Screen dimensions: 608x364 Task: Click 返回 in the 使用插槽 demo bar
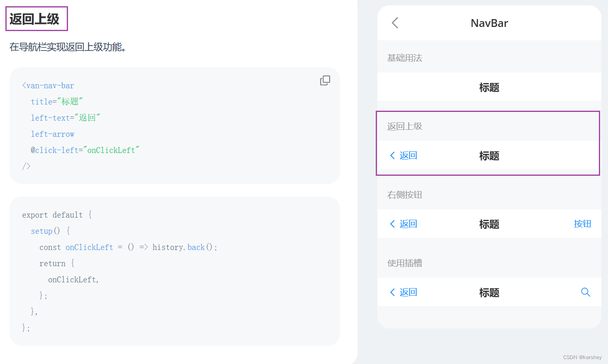pyautogui.click(x=404, y=292)
